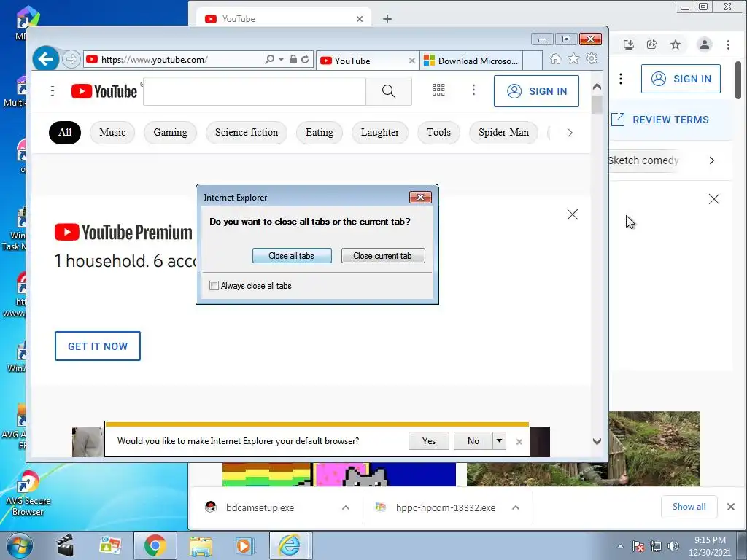Click Chrome install app icon

click(x=629, y=44)
